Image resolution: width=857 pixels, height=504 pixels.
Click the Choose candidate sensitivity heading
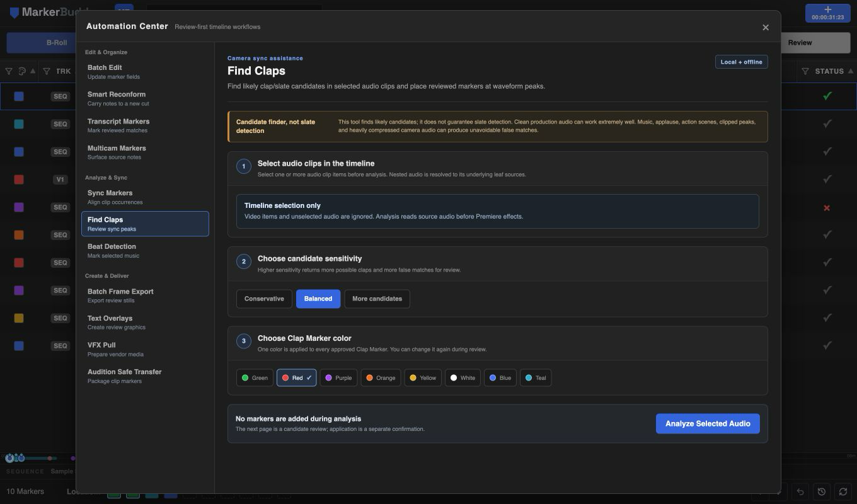[x=309, y=258]
